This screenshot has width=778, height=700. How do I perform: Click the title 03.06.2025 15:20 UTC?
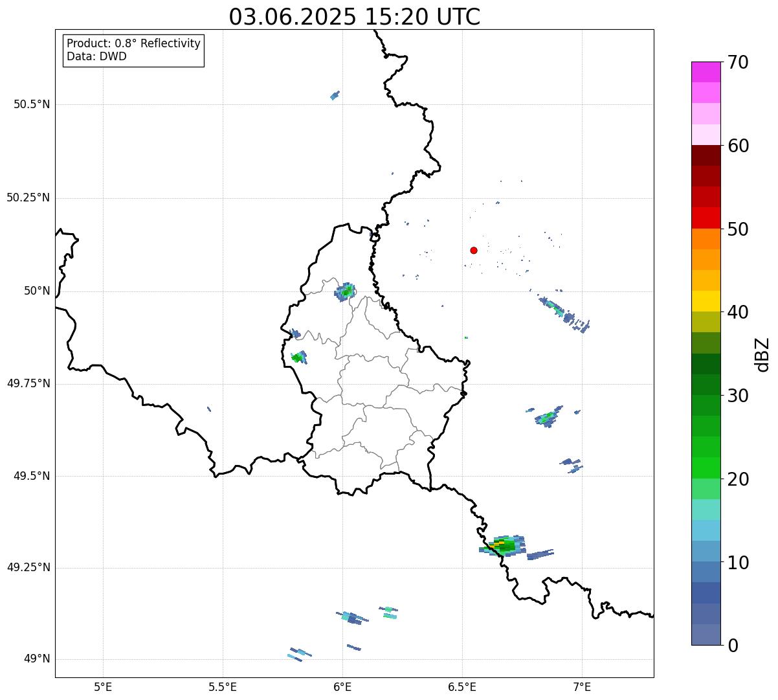tap(355, 17)
